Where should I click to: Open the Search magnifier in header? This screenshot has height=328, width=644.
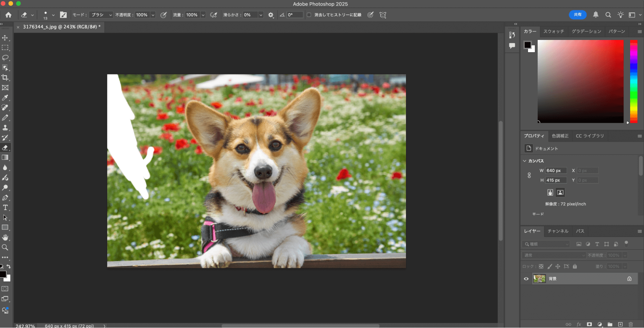(x=608, y=15)
